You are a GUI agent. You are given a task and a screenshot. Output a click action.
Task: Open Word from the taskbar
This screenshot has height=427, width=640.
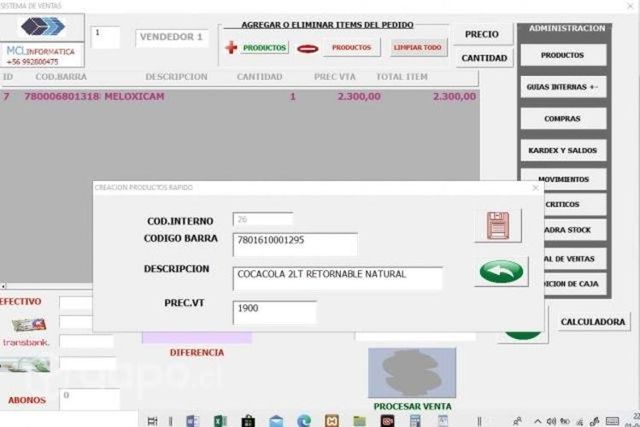click(192, 421)
